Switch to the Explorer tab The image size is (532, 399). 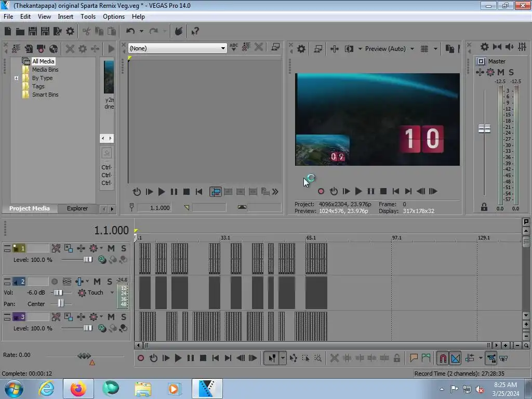coord(77,208)
